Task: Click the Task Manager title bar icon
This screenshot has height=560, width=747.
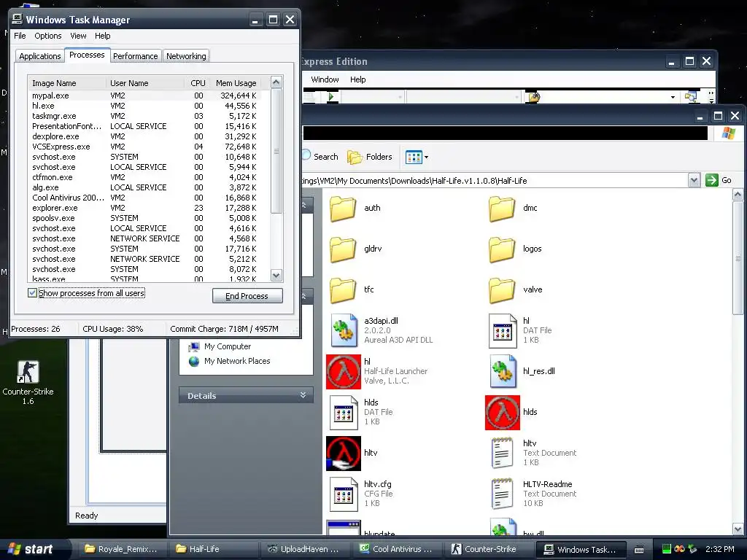Action: (18, 19)
